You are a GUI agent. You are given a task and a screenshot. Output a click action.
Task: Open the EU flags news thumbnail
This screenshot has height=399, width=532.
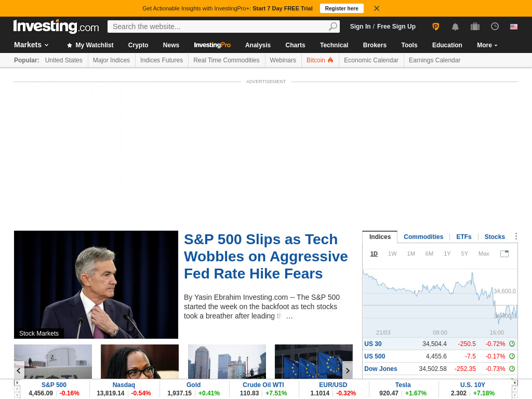coord(314,362)
